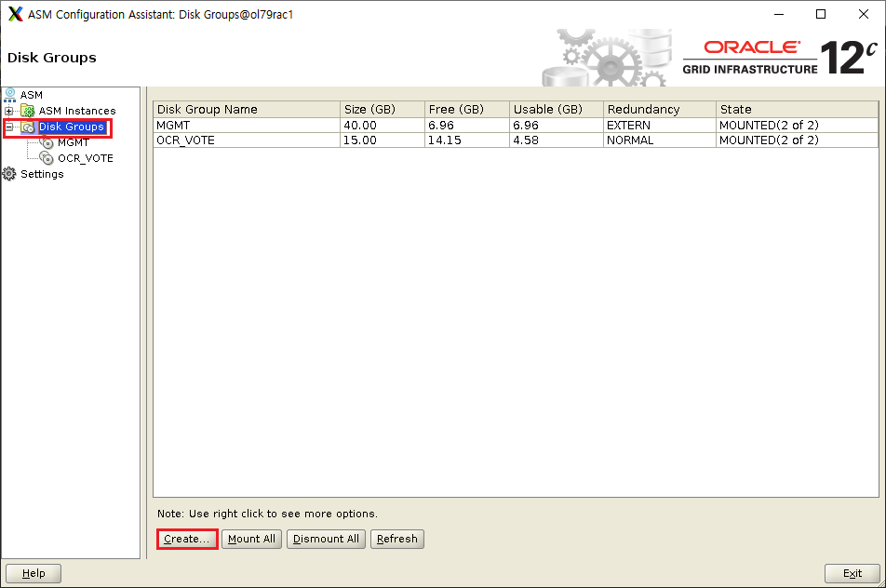Click the Redundancy column header

pyautogui.click(x=660, y=109)
